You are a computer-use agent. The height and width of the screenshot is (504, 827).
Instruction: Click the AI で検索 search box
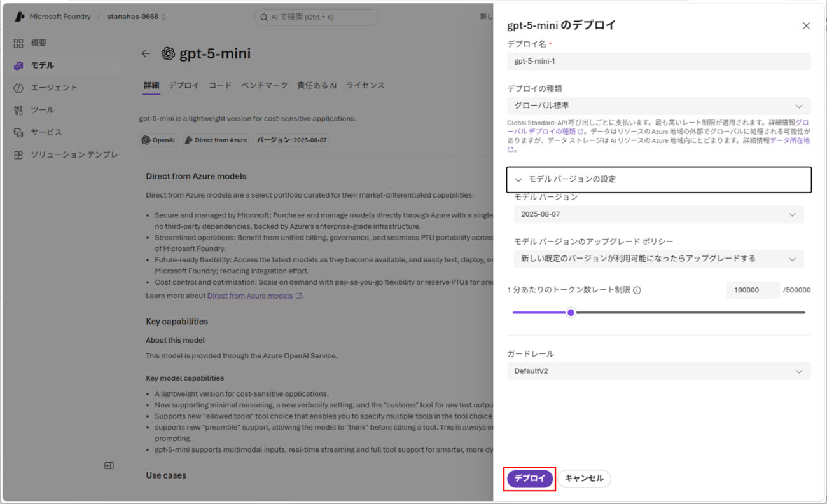[317, 17]
